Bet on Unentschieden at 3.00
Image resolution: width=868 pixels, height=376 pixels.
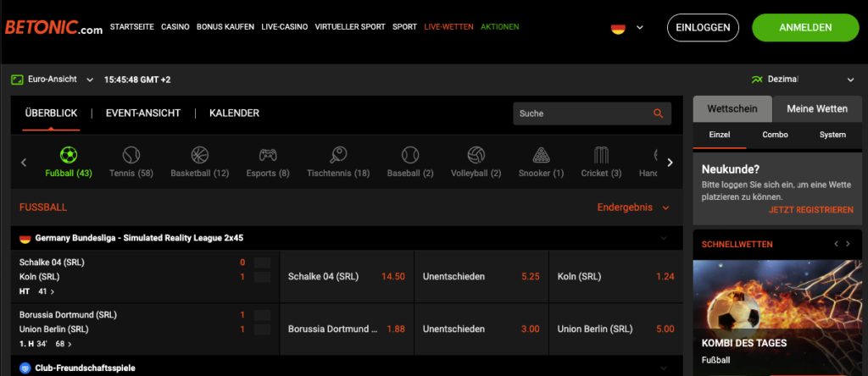(x=481, y=329)
